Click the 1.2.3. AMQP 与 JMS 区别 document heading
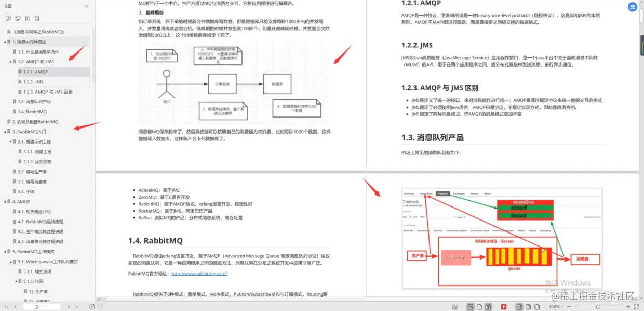The height and width of the screenshot is (311, 644). click(x=439, y=88)
